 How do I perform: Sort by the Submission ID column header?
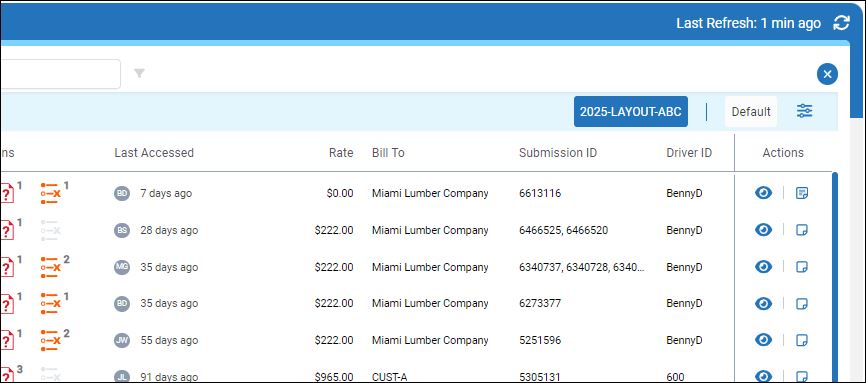click(558, 153)
